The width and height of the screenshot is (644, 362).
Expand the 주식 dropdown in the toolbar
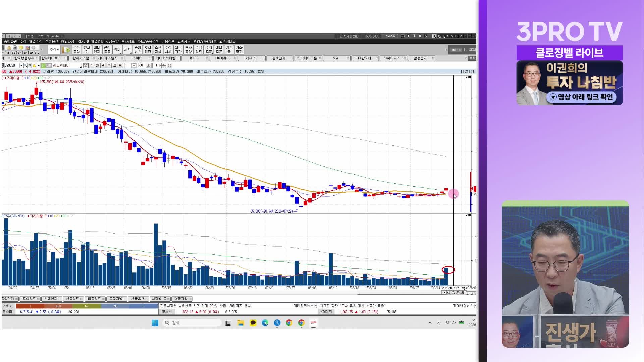[x=54, y=50]
